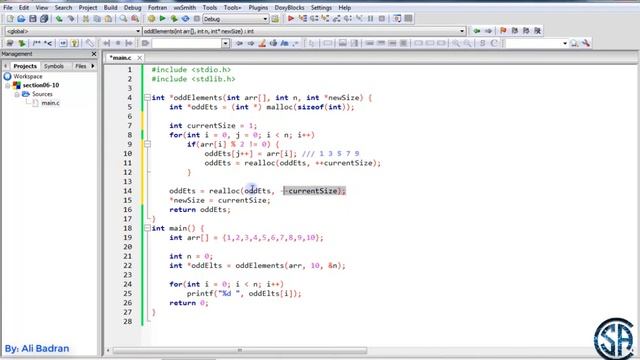Click the Redo toolbar icon
The height and width of the screenshot is (360, 640).
71,19
